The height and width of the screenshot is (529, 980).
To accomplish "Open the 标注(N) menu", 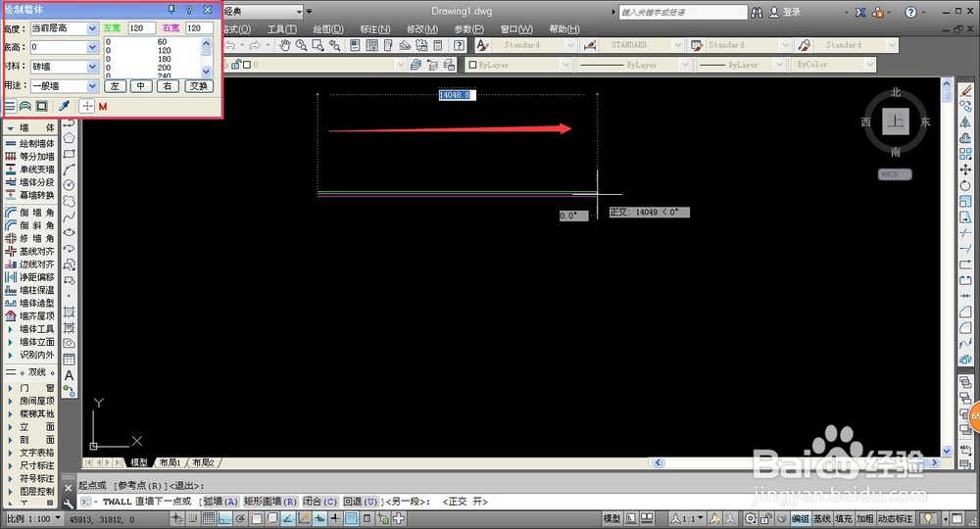I will 375,29.
